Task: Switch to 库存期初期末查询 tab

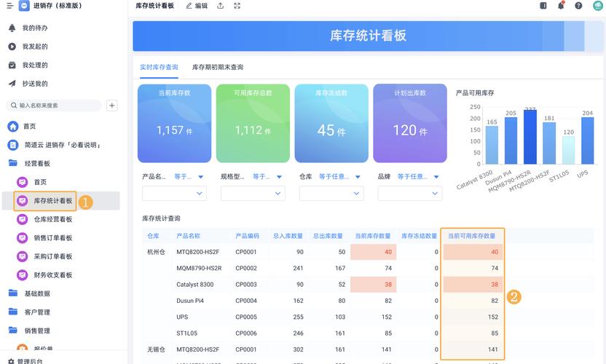Action: pos(218,67)
